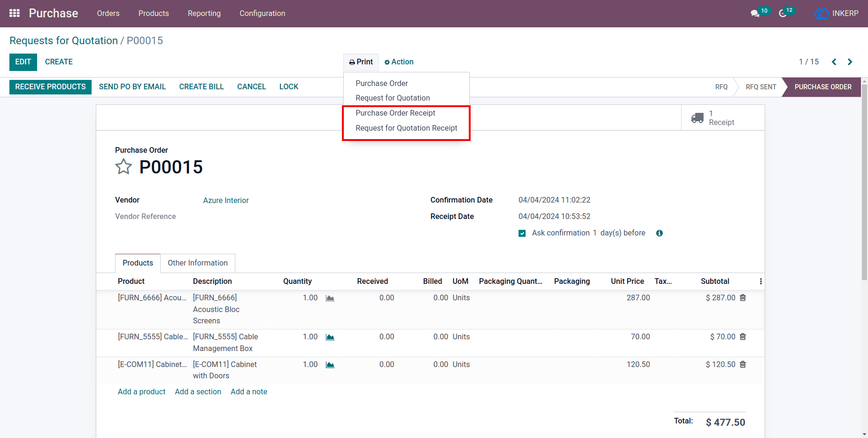The width and height of the screenshot is (868, 438).
Task: Go back to Requests for Quotation breadcrumb
Action: click(x=63, y=41)
